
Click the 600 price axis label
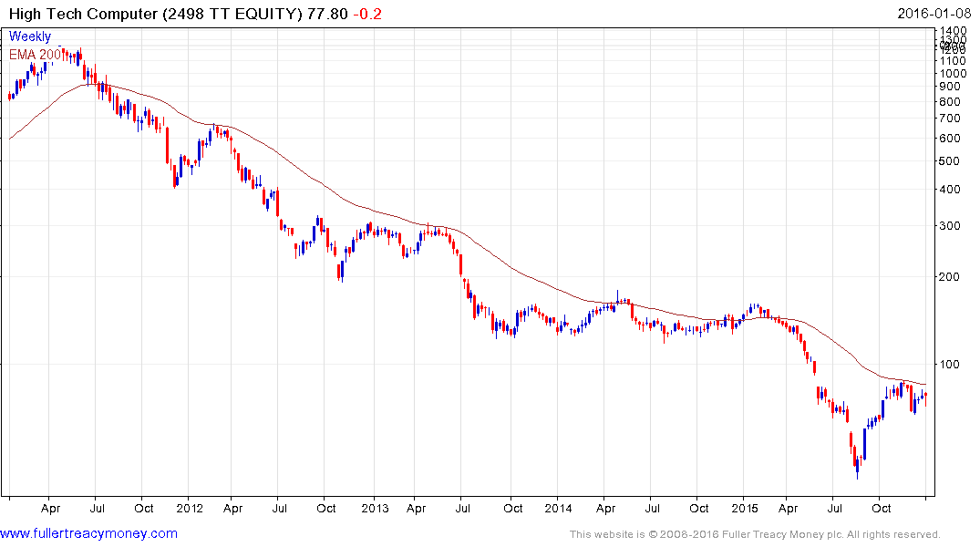pos(950,139)
